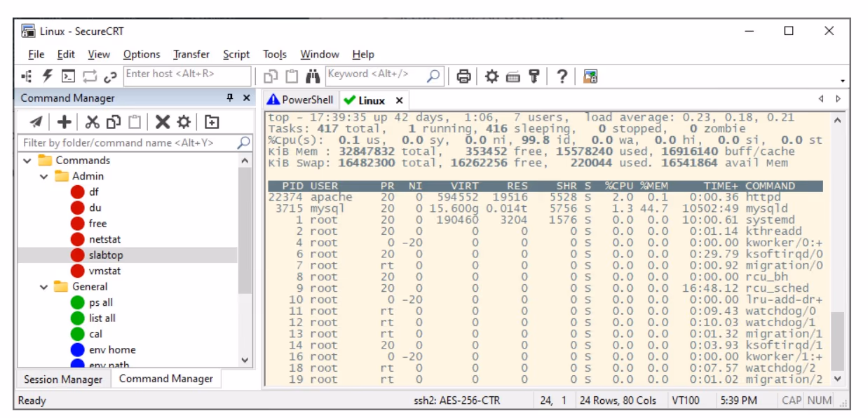Screen dimensions: 868x418
Task: Click the Help question mark icon
Action: [562, 76]
